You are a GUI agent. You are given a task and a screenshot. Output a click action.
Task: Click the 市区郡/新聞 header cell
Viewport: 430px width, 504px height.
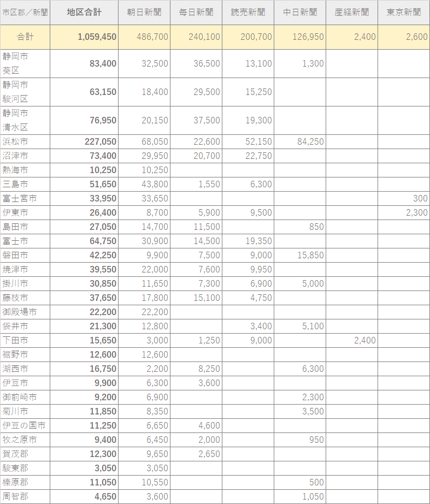[x=25, y=13]
